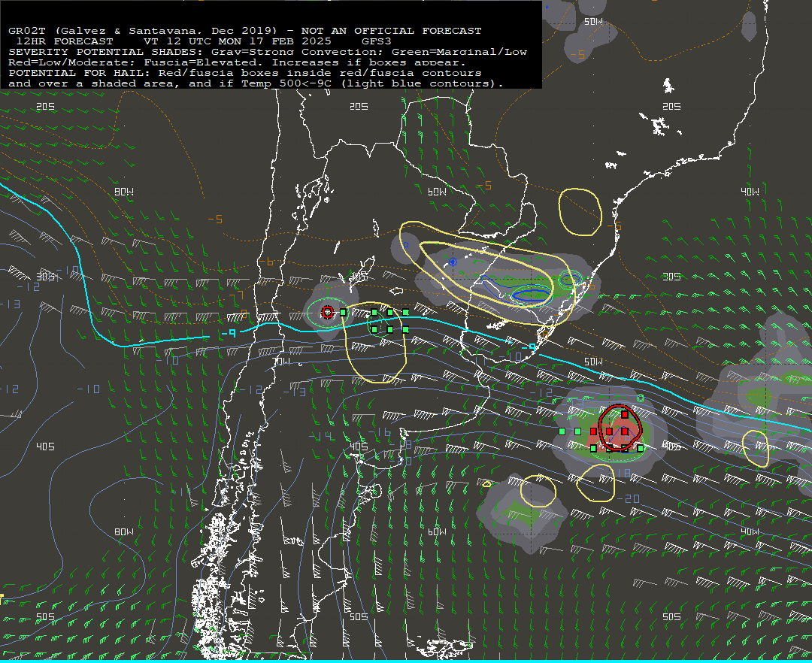Image resolution: width=812 pixels, height=663 pixels.
Task: Click the 70W longitude label
Action: tap(281, 362)
